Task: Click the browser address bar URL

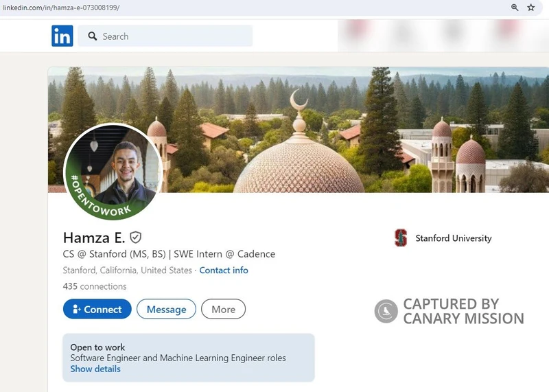Action: (x=61, y=8)
